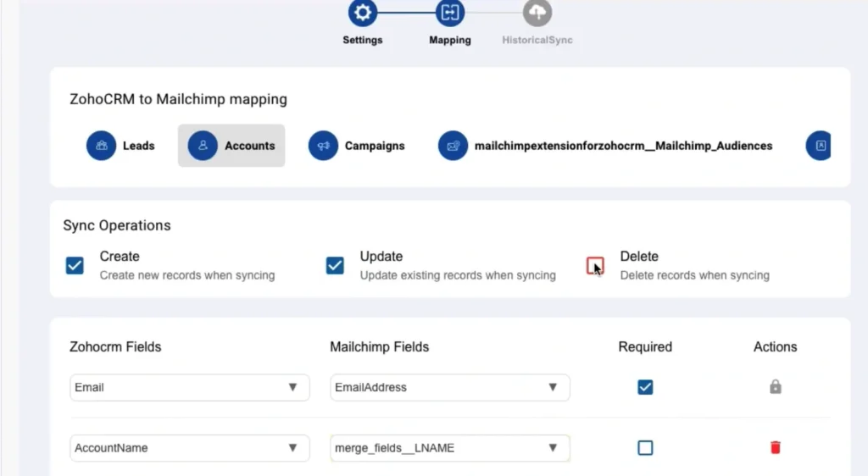
Task: Select the mailchimpextensionforzohocrm__Mailchimp_Audiences tab
Action: [x=605, y=146]
